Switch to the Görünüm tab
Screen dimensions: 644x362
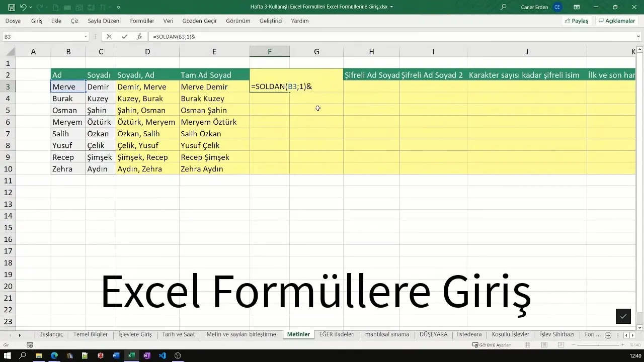tap(238, 21)
